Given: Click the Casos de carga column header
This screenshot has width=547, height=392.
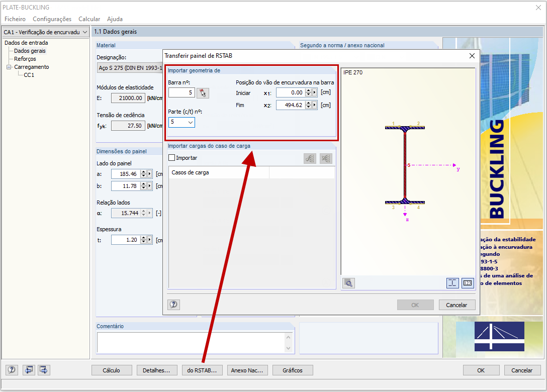Looking at the screenshot, I should 219,172.
